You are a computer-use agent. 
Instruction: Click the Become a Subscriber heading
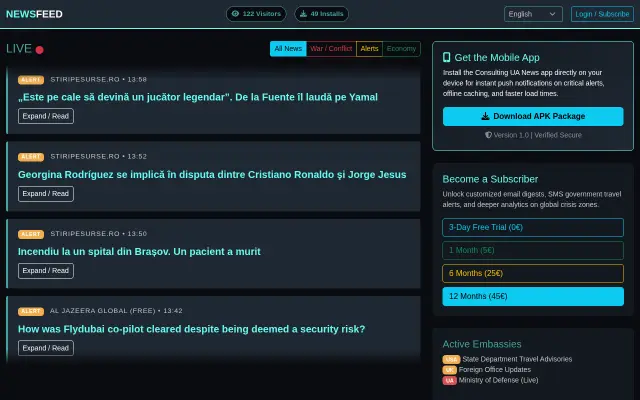490,179
